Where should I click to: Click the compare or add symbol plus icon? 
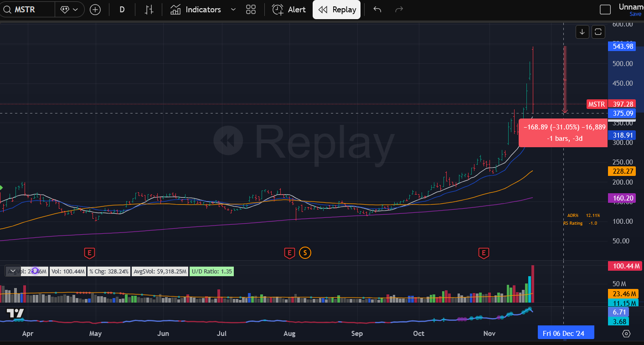(x=95, y=10)
